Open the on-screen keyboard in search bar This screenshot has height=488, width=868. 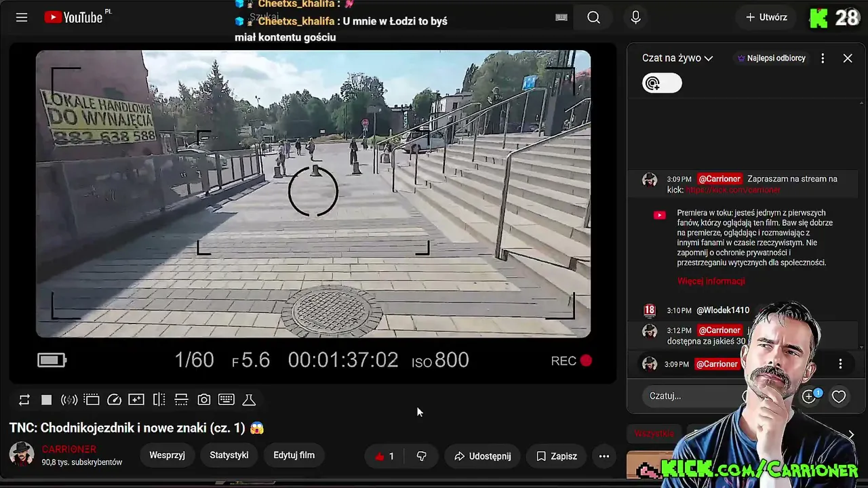(561, 18)
